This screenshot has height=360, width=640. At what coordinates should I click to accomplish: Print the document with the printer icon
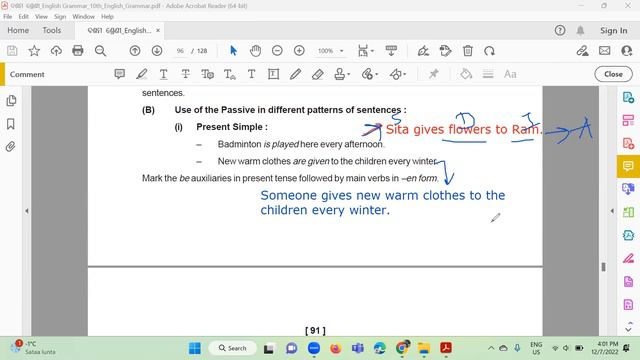[78, 51]
